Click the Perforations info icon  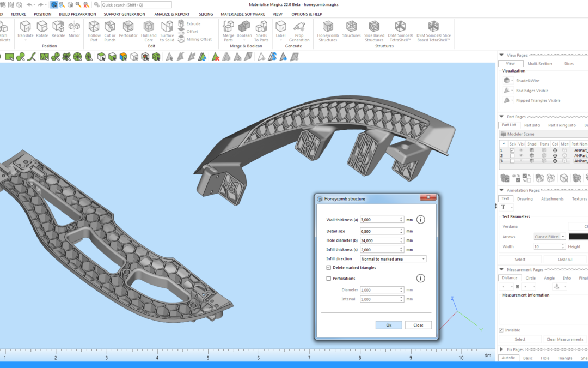coord(421,278)
